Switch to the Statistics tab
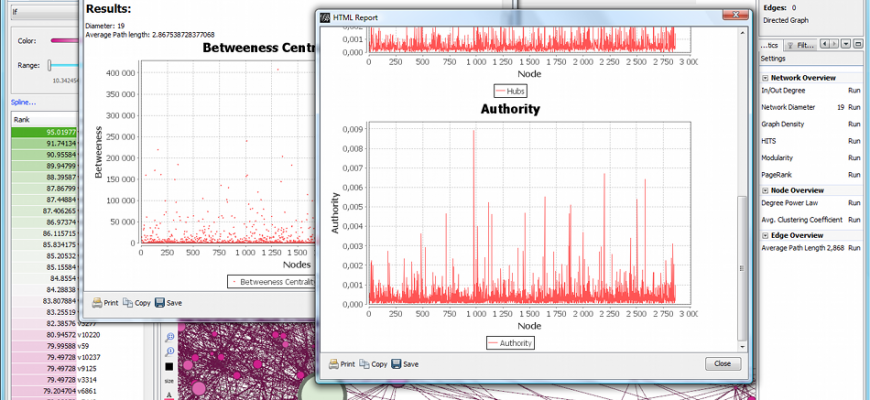This screenshot has height=400, width=870. point(770,45)
